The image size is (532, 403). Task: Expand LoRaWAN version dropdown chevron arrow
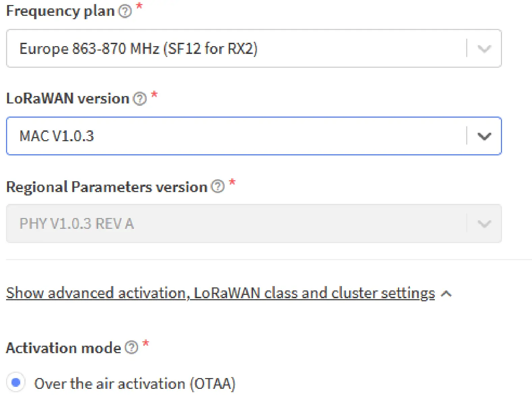tap(484, 136)
